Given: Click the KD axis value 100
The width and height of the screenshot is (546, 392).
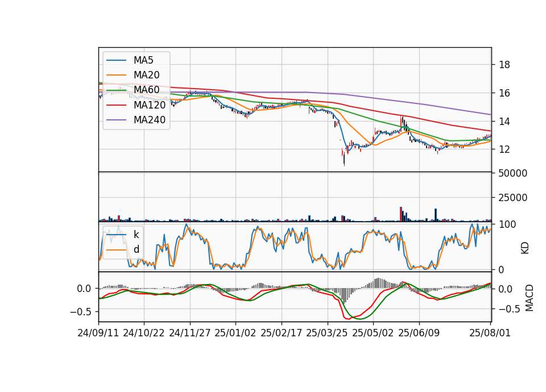Looking at the screenshot, I should [x=507, y=224].
